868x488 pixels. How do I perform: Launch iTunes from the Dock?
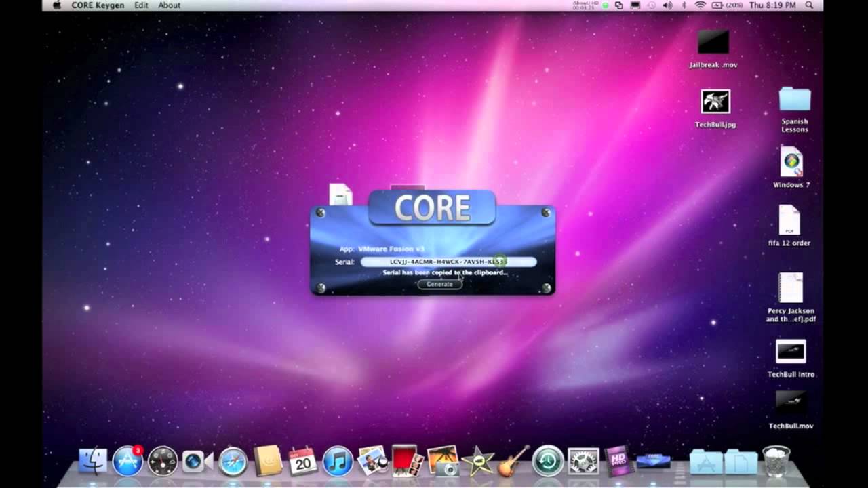click(x=338, y=461)
